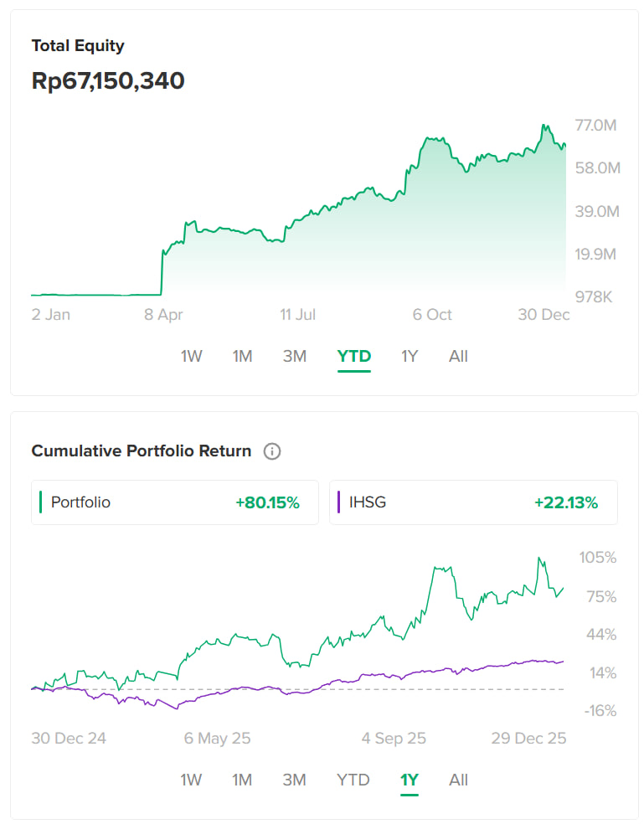644x824 pixels.
Task: Show All-time Total Equity history
Action: 458,356
